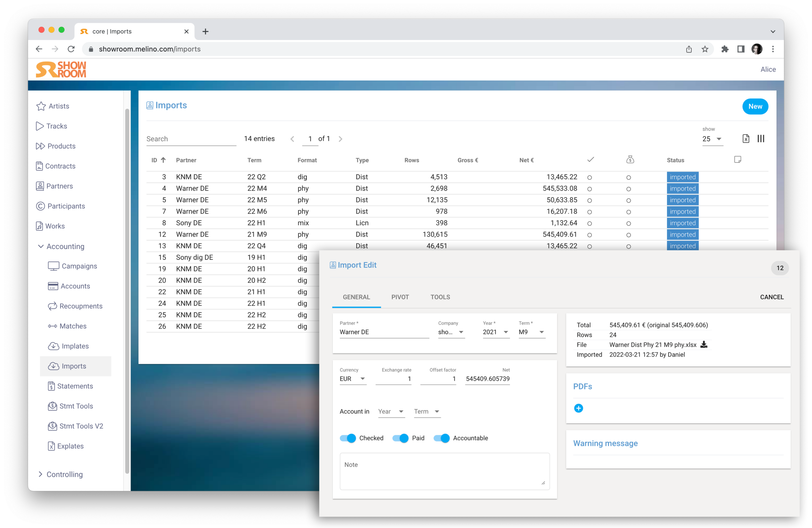This screenshot has height=528, width=812.
Task: Open Stmt Tools V2 page
Action: pyautogui.click(x=81, y=426)
